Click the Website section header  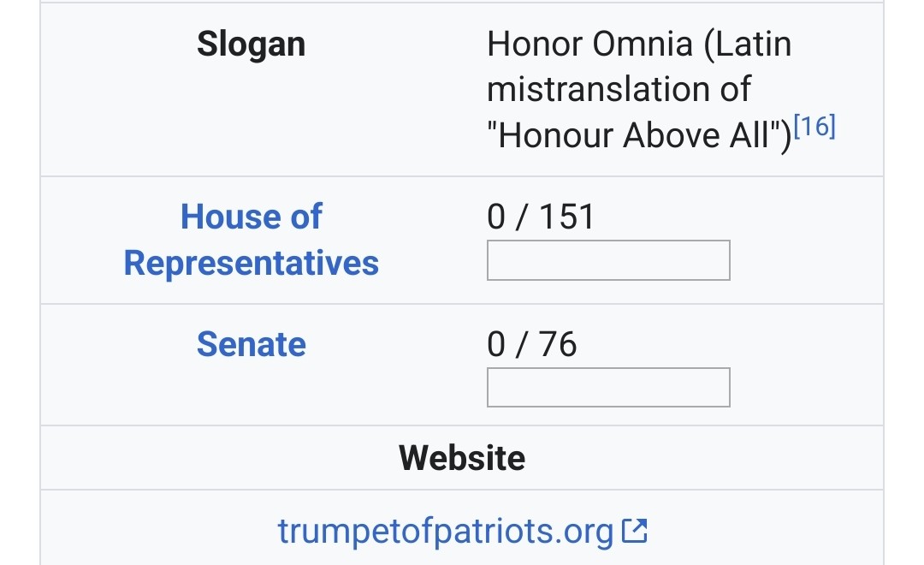coord(462,458)
